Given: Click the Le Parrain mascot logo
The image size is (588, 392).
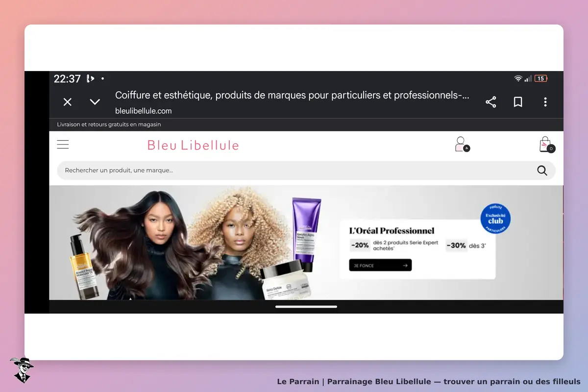Looking at the screenshot, I should 22,370.
